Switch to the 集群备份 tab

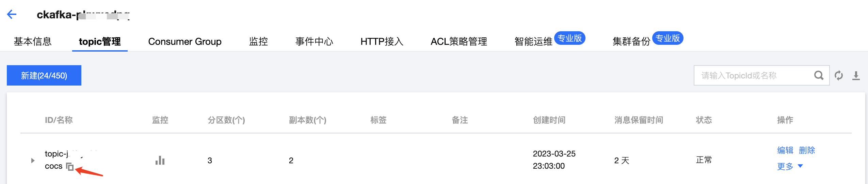[x=631, y=41]
